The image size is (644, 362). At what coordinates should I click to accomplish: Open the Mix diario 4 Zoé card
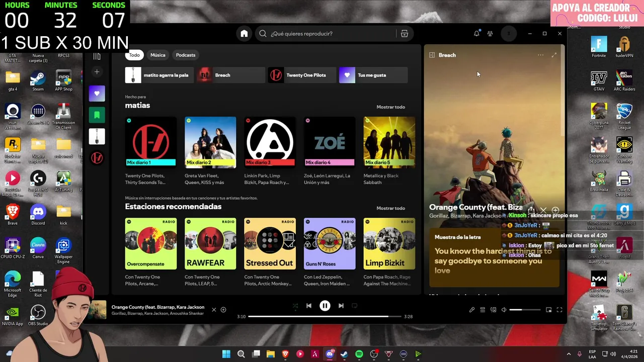330,152
